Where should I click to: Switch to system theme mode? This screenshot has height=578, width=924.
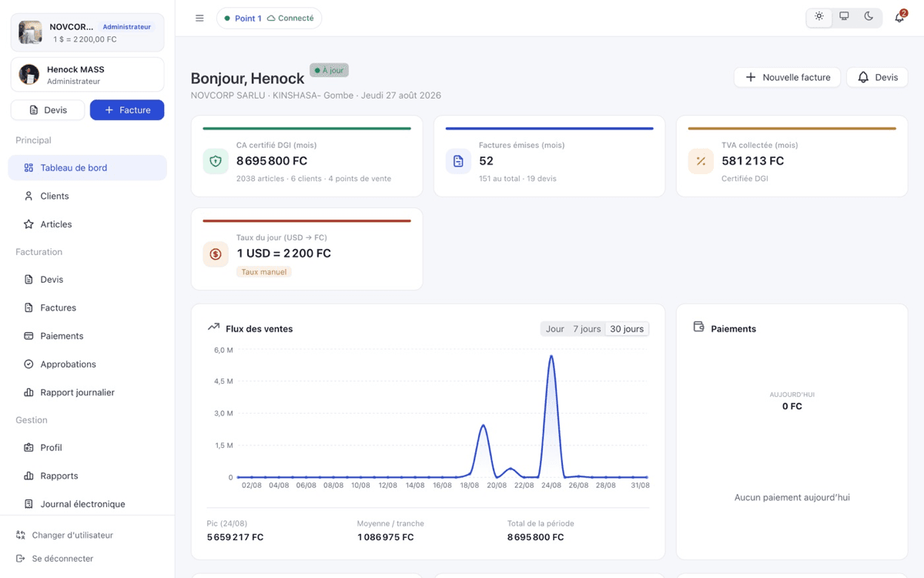844,17
